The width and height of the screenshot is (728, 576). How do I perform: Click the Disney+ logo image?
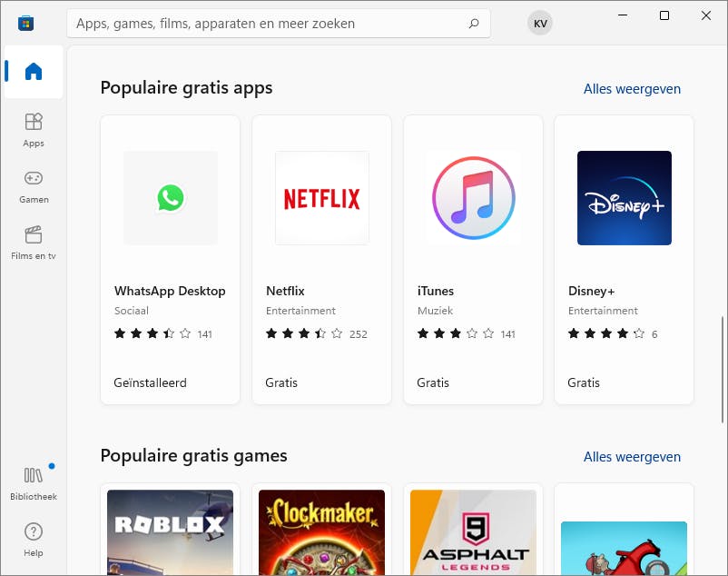(624, 198)
